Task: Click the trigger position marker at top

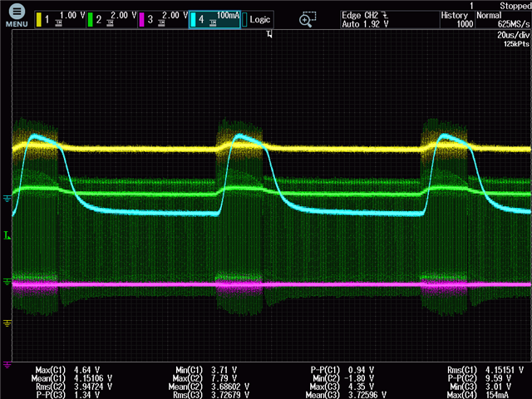Action: point(269,34)
